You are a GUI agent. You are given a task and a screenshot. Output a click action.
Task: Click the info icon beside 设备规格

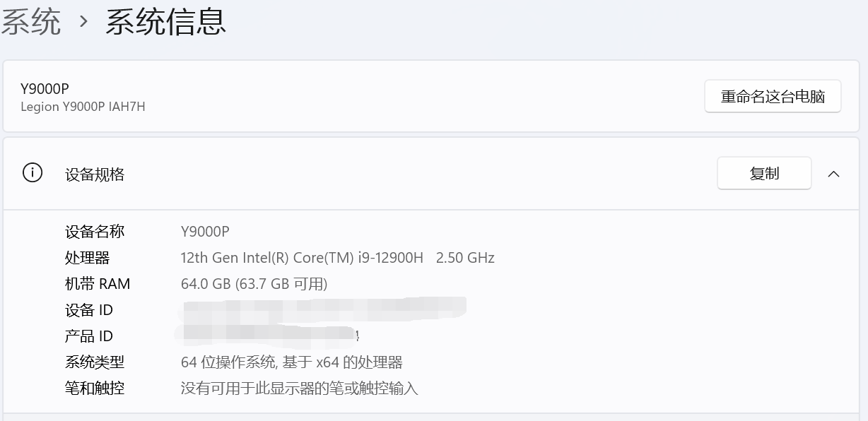click(33, 173)
